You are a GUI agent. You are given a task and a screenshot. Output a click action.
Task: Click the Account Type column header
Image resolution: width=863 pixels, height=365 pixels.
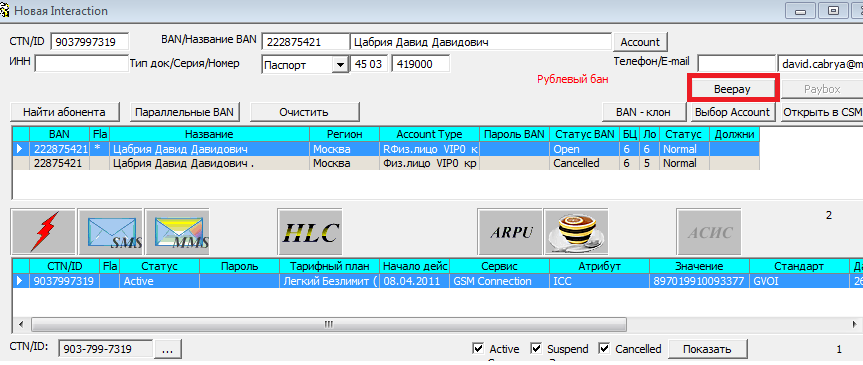pos(429,134)
